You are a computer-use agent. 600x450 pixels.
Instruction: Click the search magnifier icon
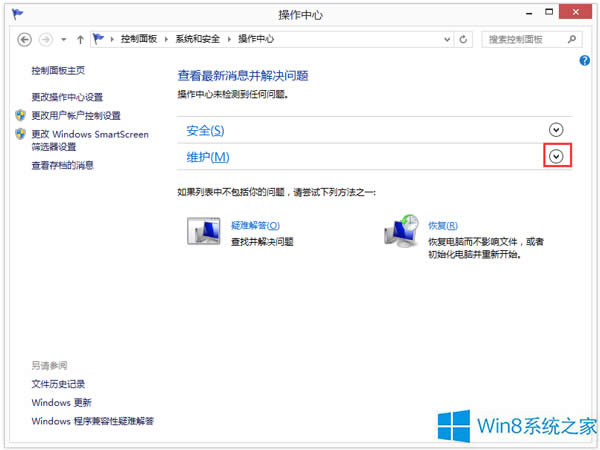[x=572, y=39]
